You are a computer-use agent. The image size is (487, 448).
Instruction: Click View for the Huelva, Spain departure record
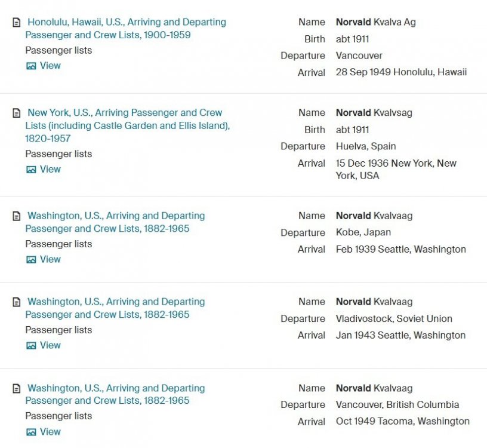50,169
